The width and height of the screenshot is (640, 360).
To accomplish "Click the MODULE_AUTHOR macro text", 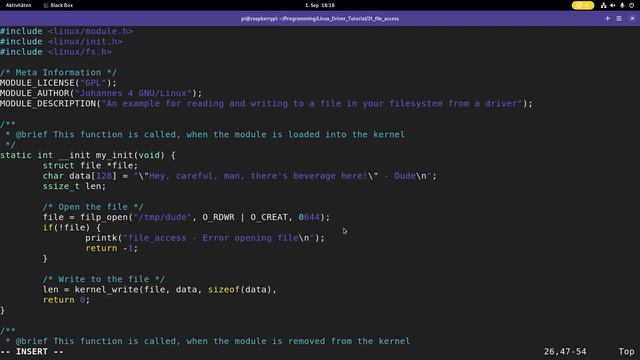I will (35, 93).
